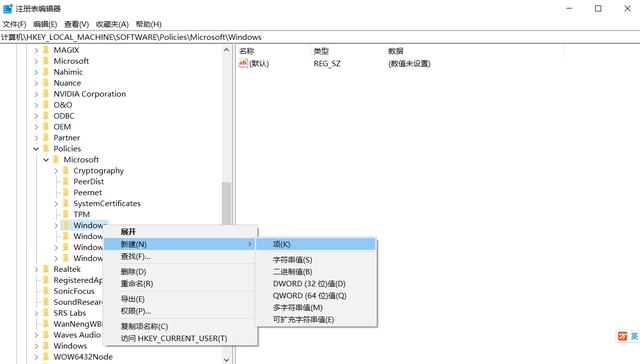Open the 帮助(H) menu
This screenshot has width=640, height=364.
click(x=149, y=24)
